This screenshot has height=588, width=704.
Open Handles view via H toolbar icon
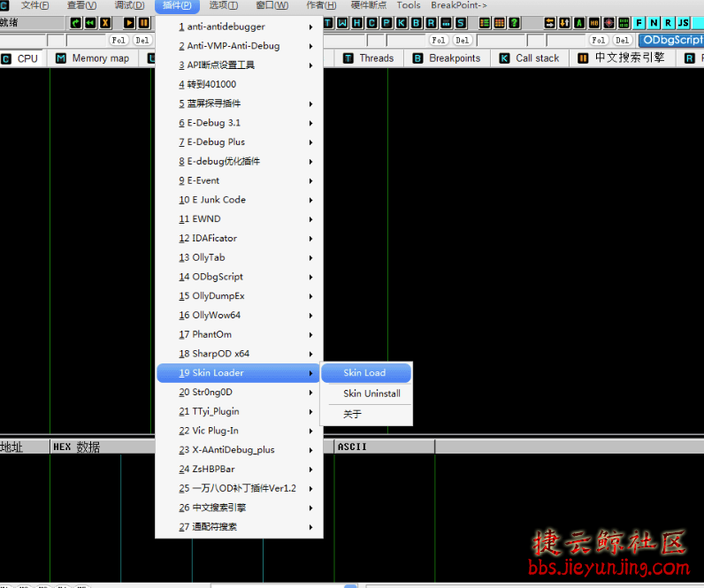[x=357, y=23]
